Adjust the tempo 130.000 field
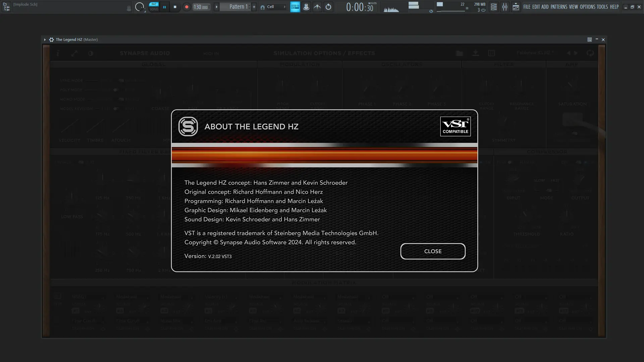The image size is (644, 362). coord(201,7)
